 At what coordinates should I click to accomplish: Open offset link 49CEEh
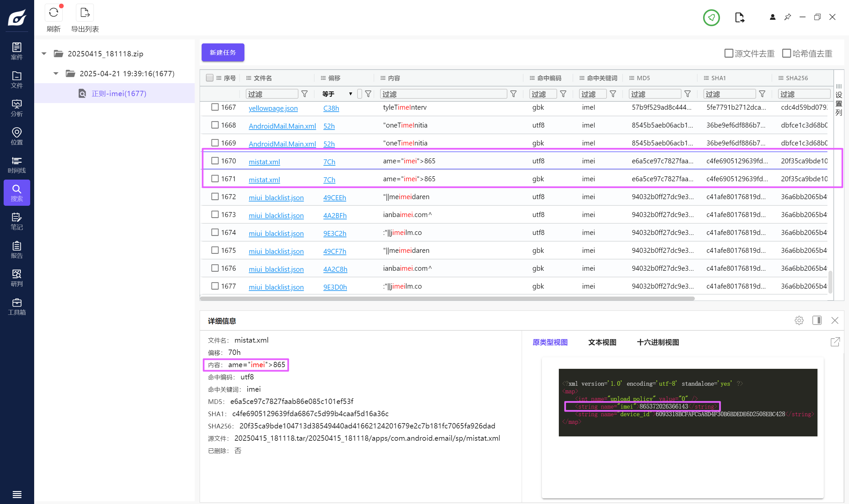click(x=334, y=198)
